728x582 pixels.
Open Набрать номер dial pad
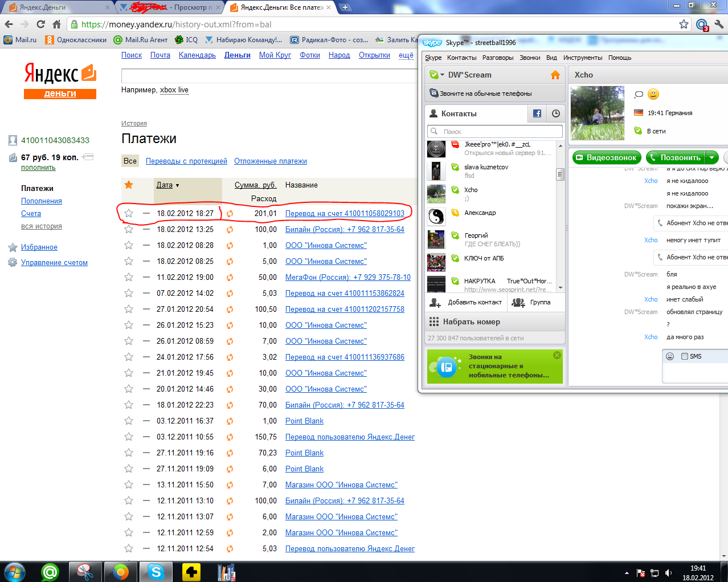point(495,321)
